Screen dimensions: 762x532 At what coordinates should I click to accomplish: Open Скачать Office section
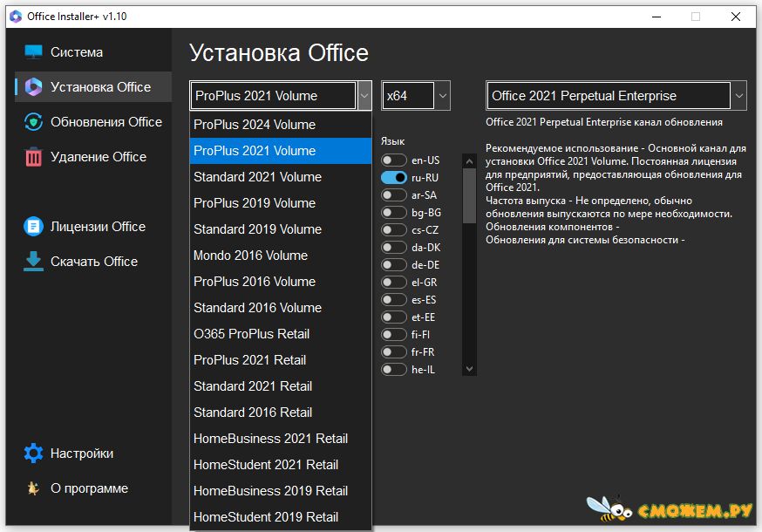93,261
